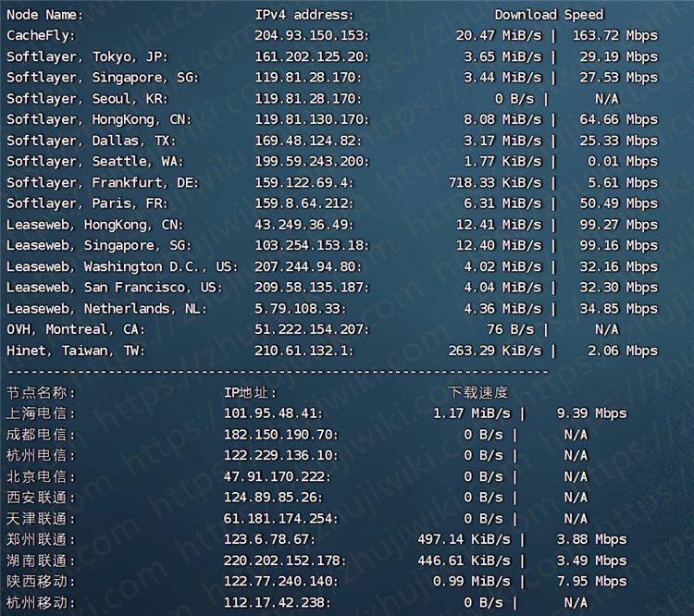
Task: Click the 'Node Name:' header text
Action: [44, 15]
